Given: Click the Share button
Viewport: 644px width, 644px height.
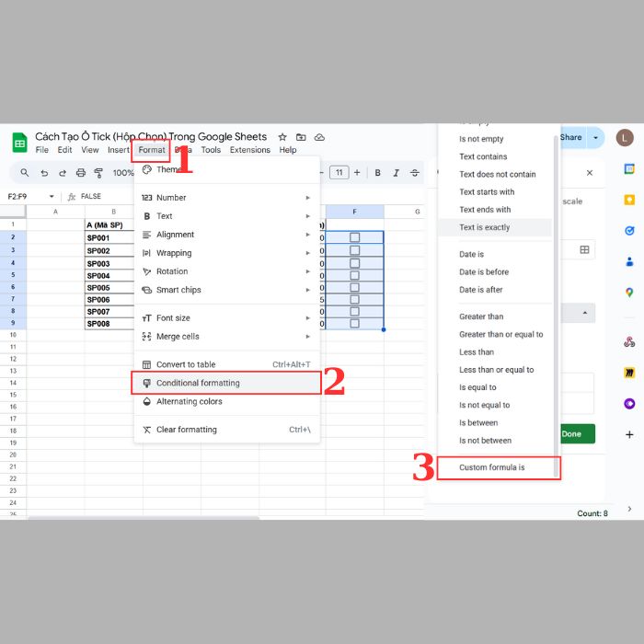Looking at the screenshot, I should 571,138.
